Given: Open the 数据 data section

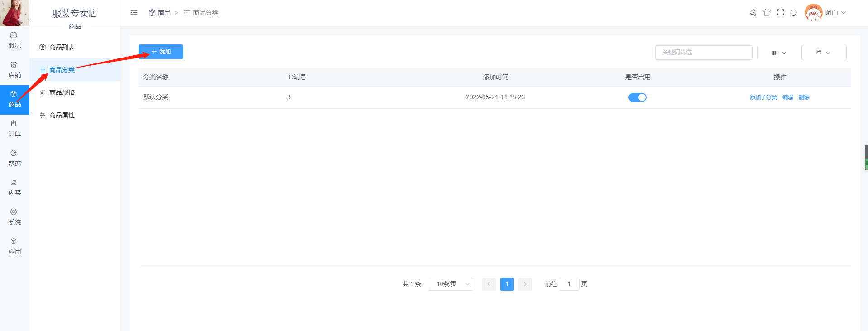Looking at the screenshot, I should pyautogui.click(x=14, y=158).
